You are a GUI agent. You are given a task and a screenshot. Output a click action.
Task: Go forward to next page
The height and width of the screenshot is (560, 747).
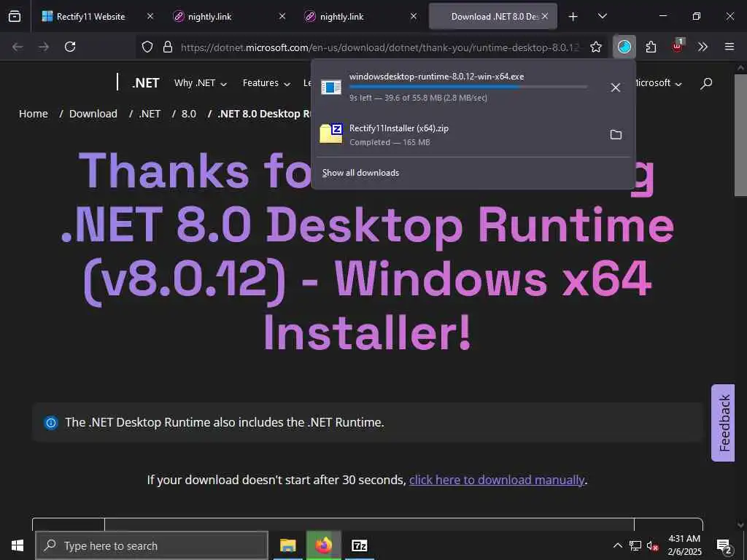pyautogui.click(x=44, y=47)
